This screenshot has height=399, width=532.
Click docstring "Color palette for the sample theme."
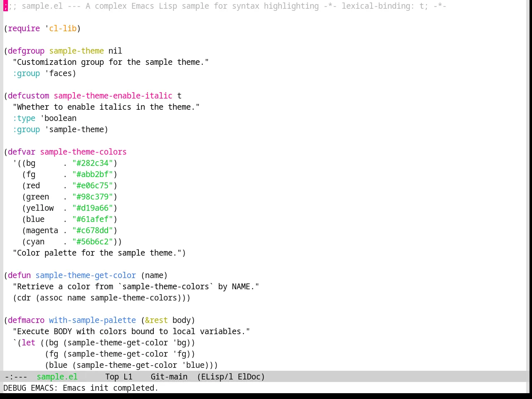point(97,253)
